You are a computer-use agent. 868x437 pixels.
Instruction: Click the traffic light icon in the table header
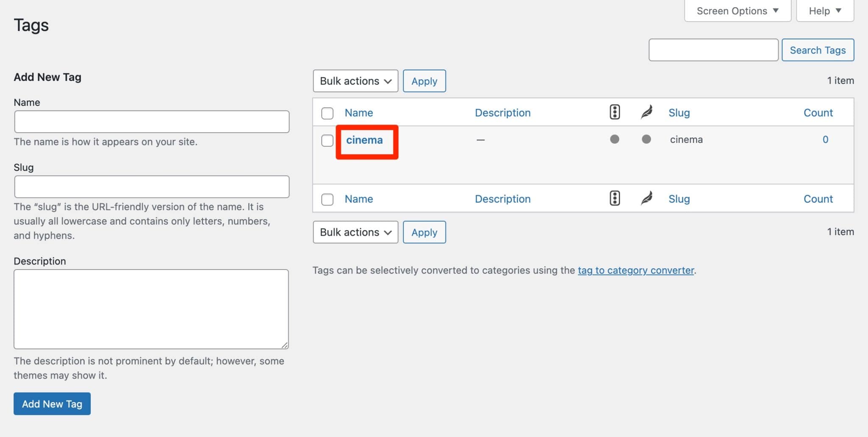[615, 111]
